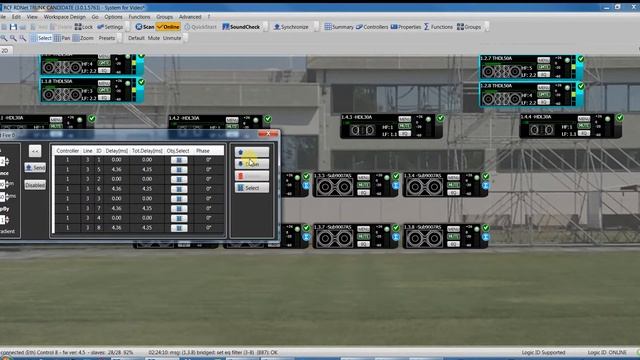The width and height of the screenshot is (640, 360).
Task: Toggle MUTE on the 1.3.8 Sub9007AS subwoofer
Action: tap(453, 237)
